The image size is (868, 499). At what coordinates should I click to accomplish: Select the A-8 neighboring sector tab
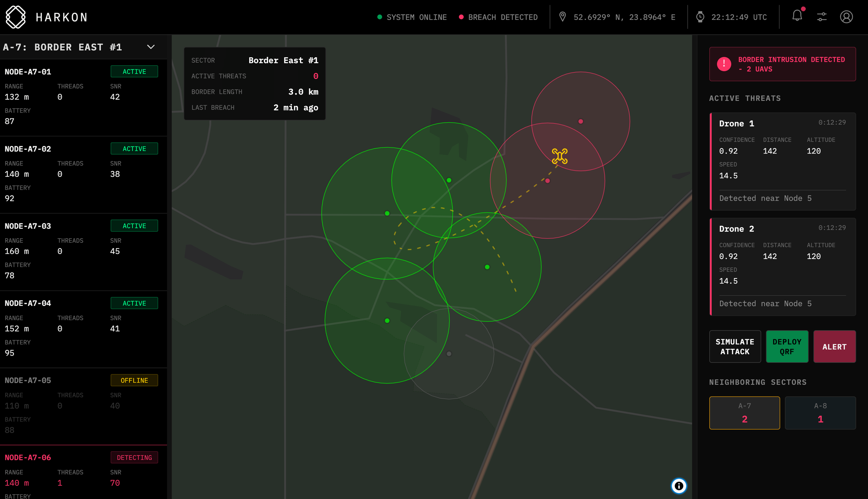click(x=820, y=413)
